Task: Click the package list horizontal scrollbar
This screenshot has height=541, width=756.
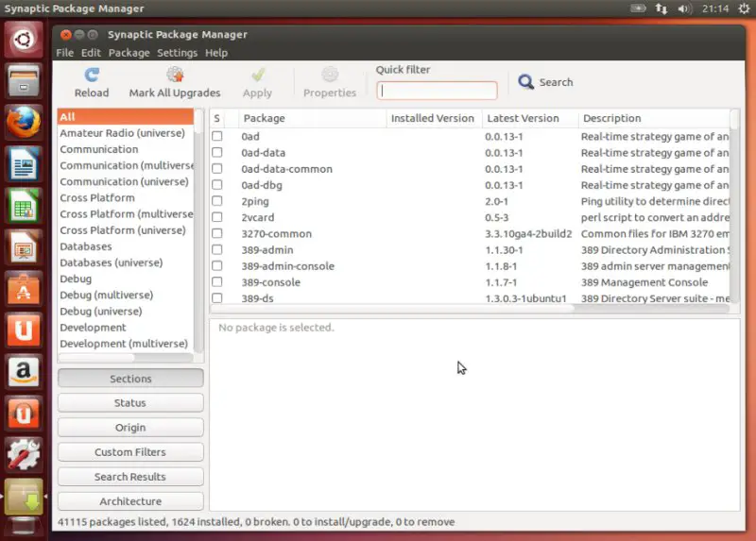Action: 470,309
